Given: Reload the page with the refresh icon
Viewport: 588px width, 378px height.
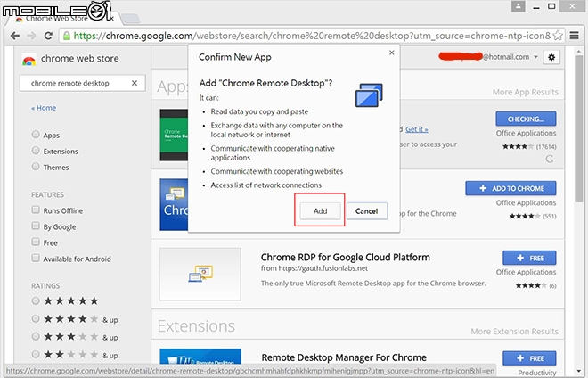Looking at the screenshot, I should (48, 36).
